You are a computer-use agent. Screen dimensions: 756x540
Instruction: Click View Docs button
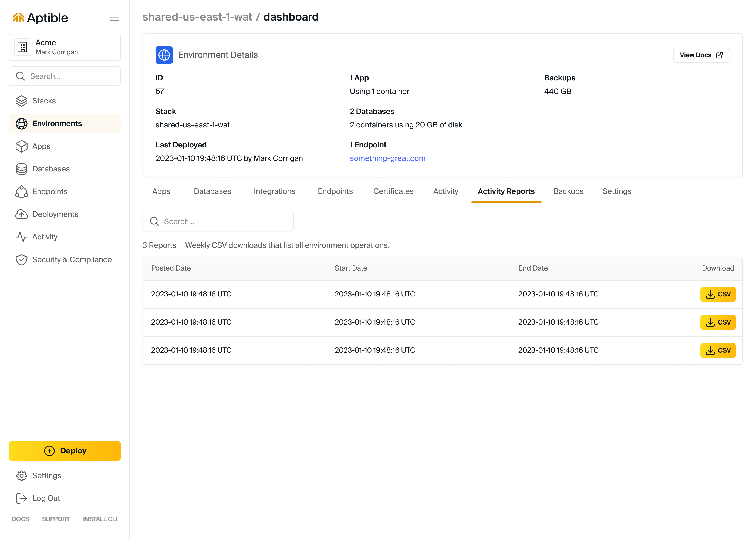701,55
